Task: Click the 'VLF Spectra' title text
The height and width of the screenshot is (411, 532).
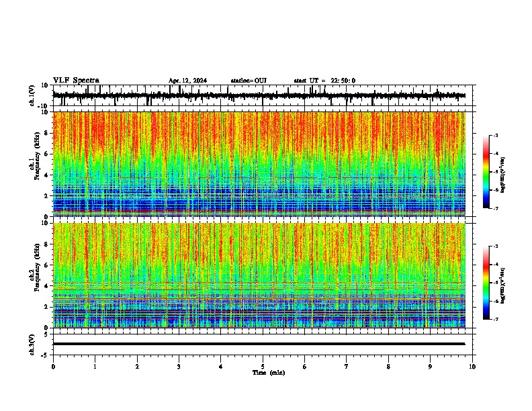Action: click(76, 81)
